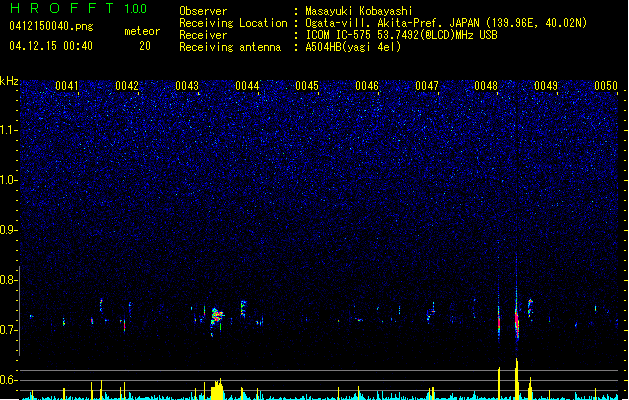Click the 1.1 kHz axis label

coord(9,130)
